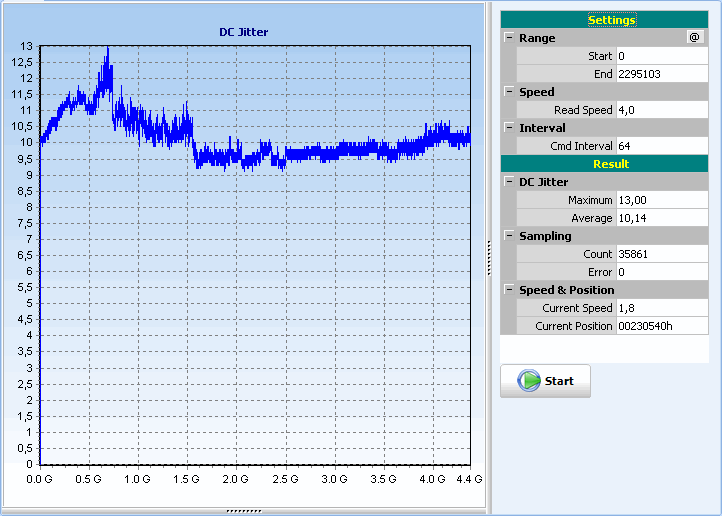Click the Cmd Interval value field
This screenshot has width=722, height=516.
click(x=661, y=146)
